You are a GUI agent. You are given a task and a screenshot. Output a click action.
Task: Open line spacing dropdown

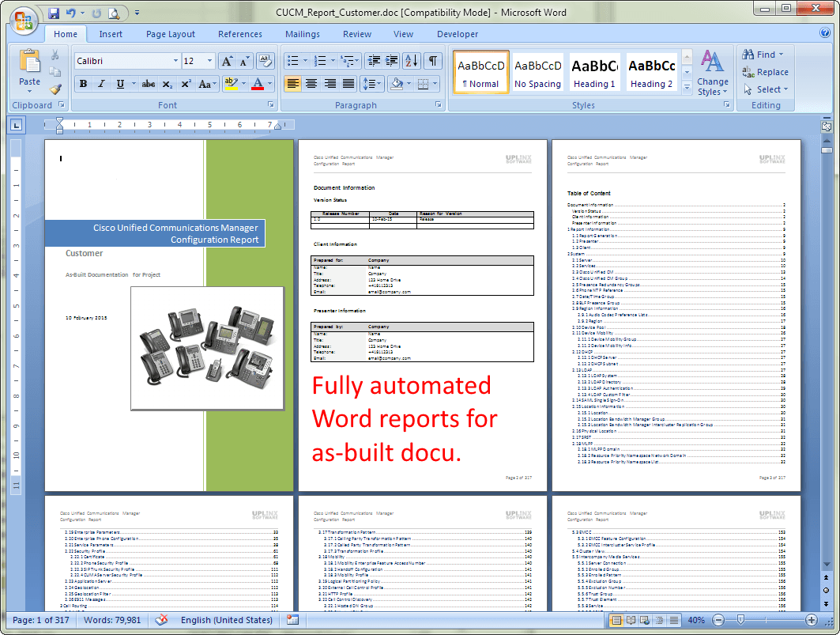[372, 84]
